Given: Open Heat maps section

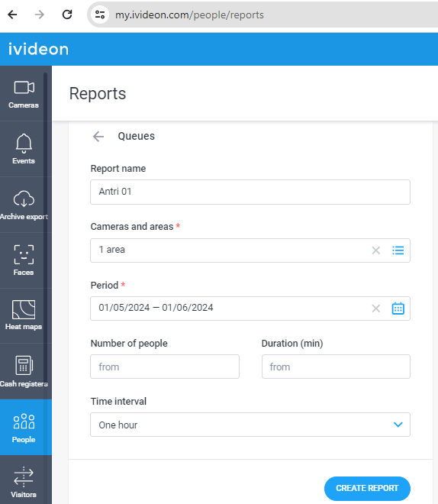Looking at the screenshot, I should 24,315.
